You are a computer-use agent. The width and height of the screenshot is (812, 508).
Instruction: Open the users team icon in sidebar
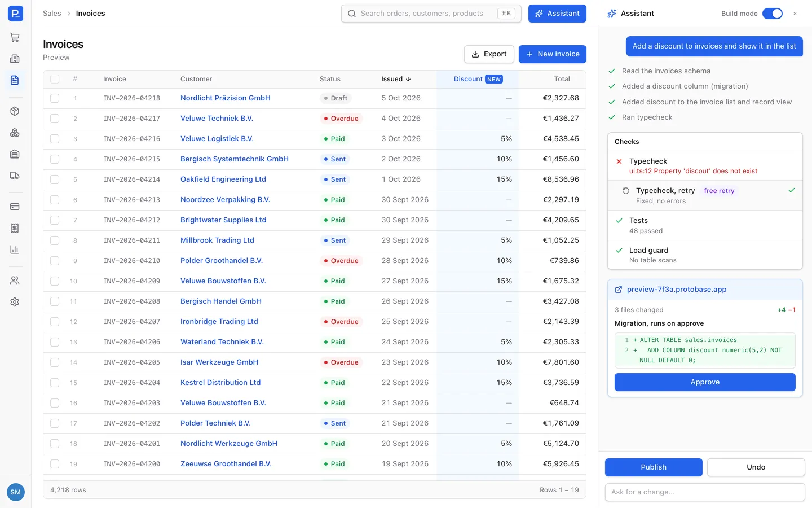[x=15, y=281]
